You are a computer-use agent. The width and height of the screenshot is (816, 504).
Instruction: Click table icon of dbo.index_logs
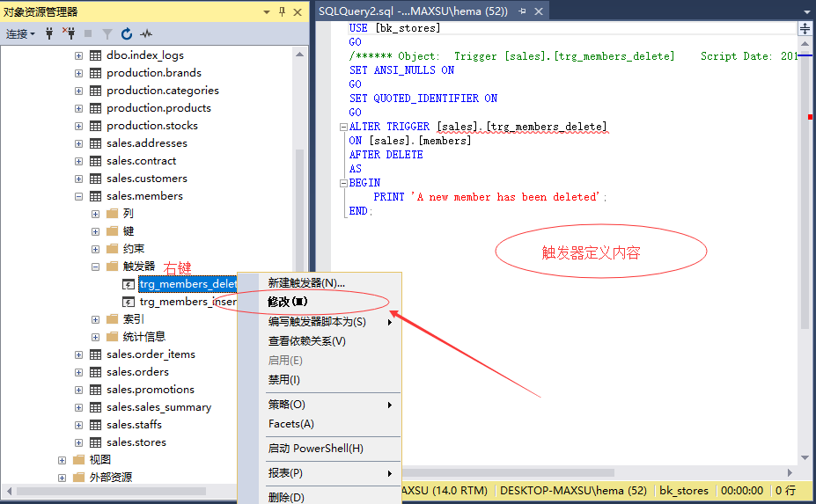click(x=96, y=55)
